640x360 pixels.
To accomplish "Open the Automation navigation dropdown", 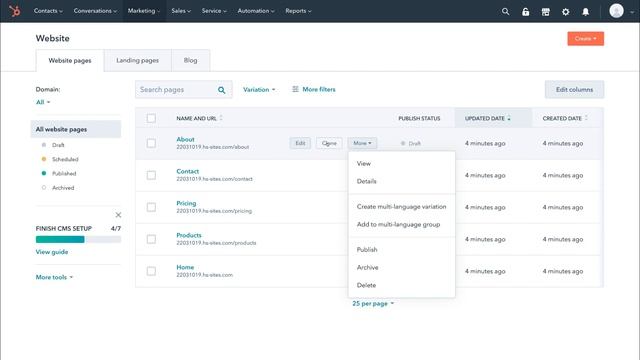I will (x=256, y=11).
